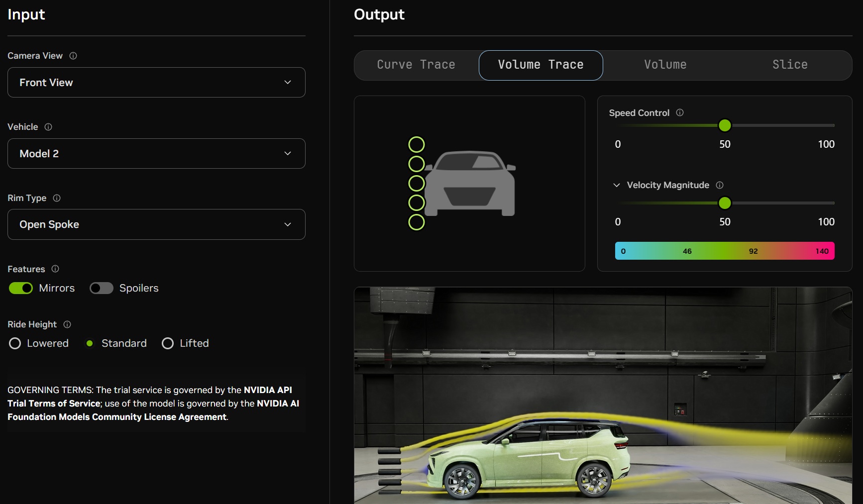Screen dimensions: 863x504
Task: Choose the Lifted ride height option
Action: click(168, 343)
